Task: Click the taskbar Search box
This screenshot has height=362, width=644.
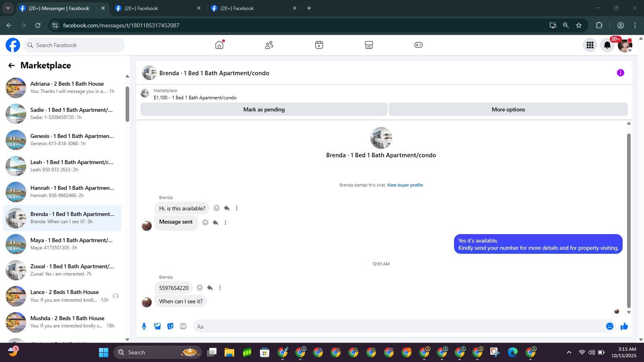Action: pos(158,352)
